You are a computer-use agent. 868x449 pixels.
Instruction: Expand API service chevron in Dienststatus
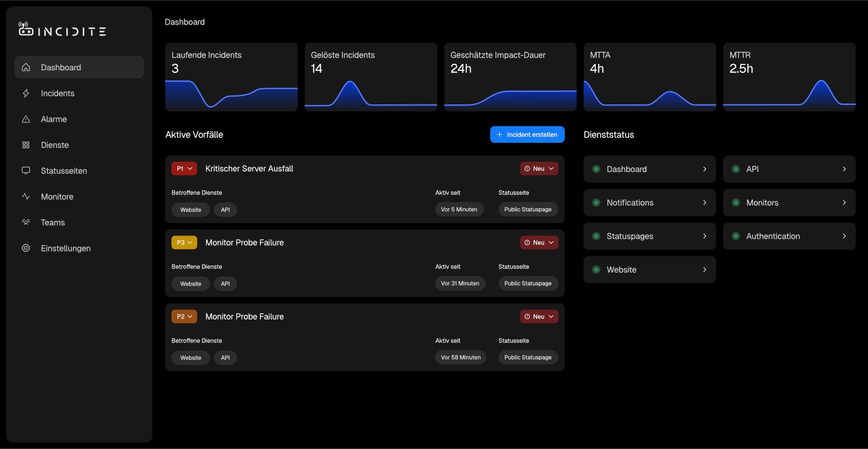tap(844, 169)
